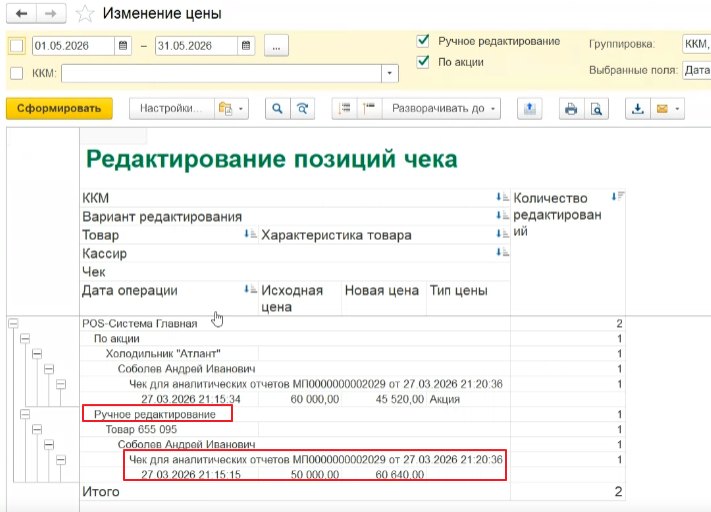
Task: Click the Новая цена column header
Action: (384, 298)
